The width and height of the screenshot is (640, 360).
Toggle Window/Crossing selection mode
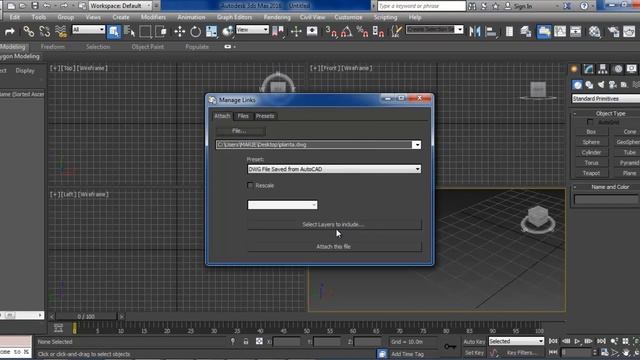click(161, 31)
